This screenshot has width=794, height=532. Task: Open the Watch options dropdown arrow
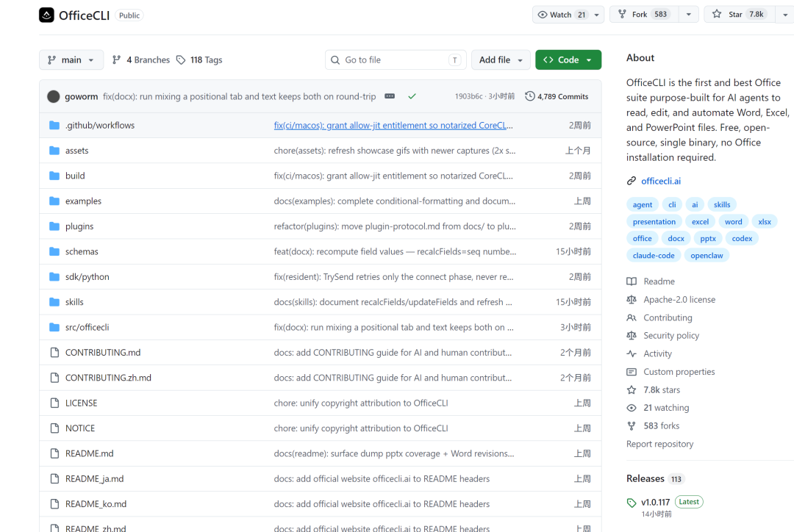pos(597,15)
